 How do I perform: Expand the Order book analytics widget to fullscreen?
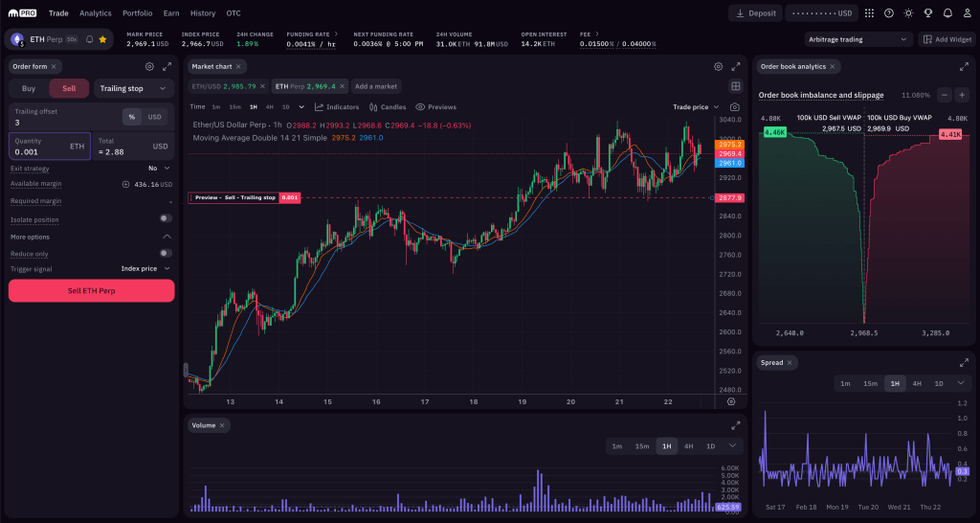coord(963,66)
